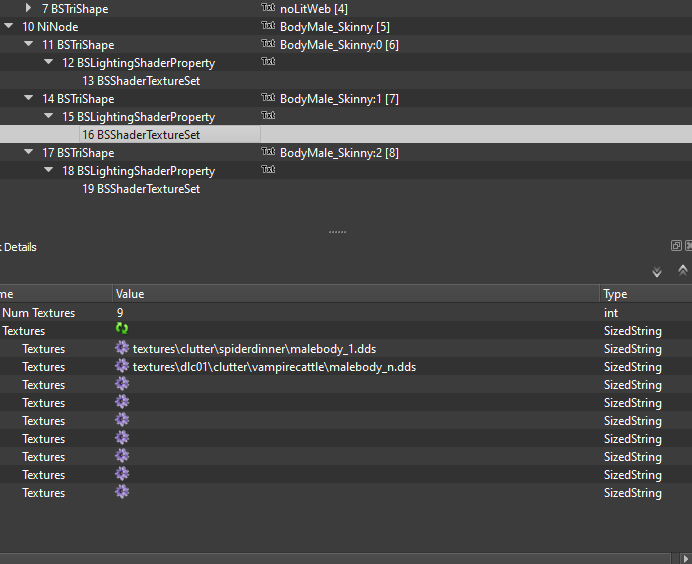Click texture flower icon in sixth Textures slot
This screenshot has height=564, width=692.
[x=122, y=438]
